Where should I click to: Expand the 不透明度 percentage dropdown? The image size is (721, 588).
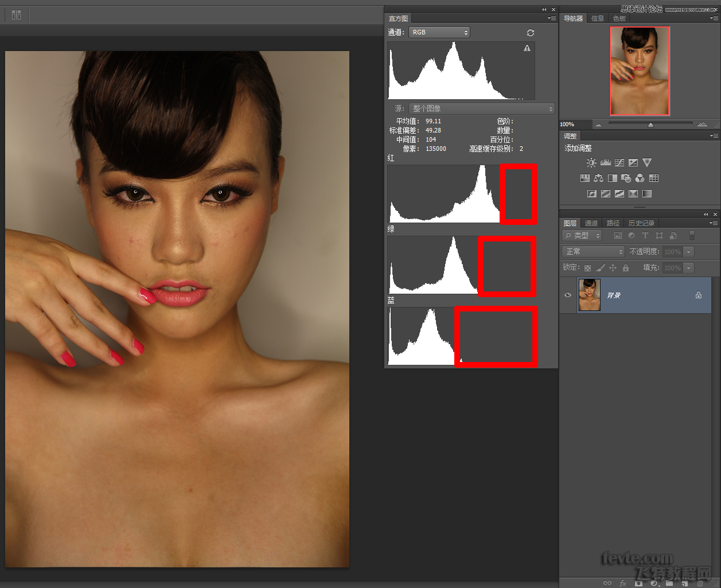tap(688, 251)
